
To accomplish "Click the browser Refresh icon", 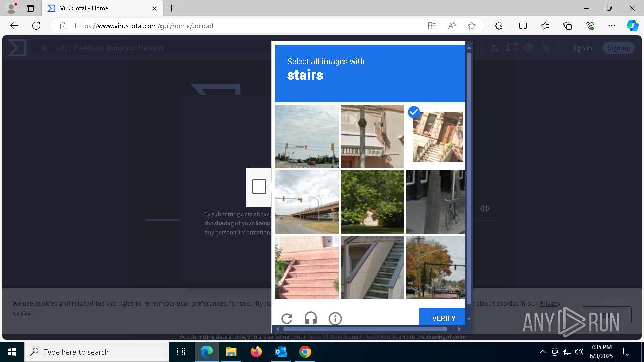I will [36, 26].
